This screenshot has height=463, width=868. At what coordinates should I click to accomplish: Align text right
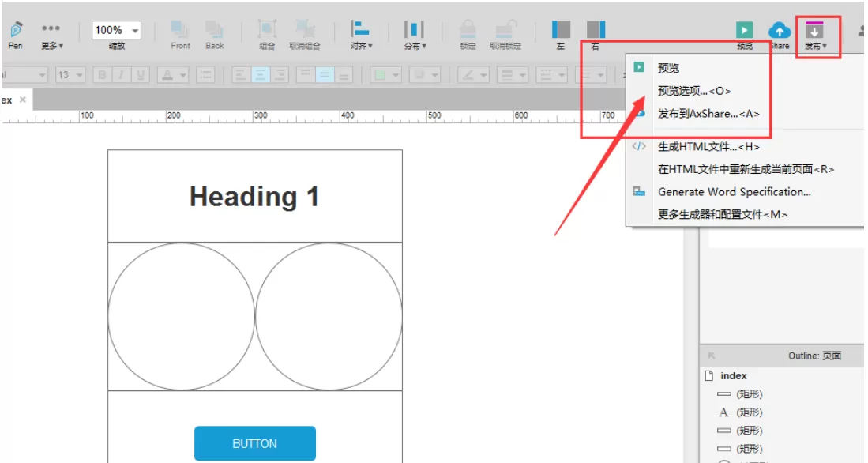[x=280, y=75]
